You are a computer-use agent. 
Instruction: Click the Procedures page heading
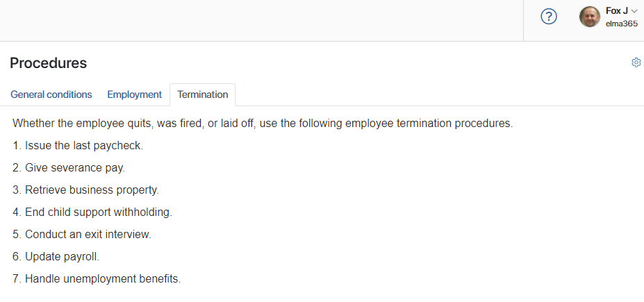pos(49,62)
